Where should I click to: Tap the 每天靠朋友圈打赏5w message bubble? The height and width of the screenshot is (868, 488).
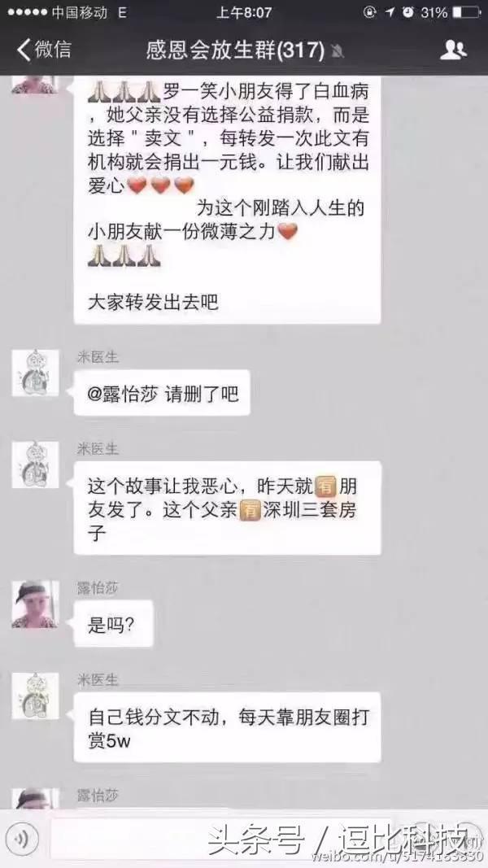click(228, 727)
